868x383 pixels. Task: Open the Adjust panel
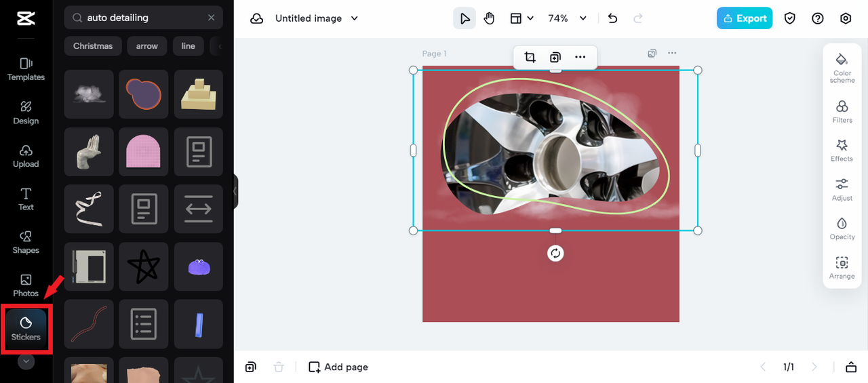[x=842, y=190]
